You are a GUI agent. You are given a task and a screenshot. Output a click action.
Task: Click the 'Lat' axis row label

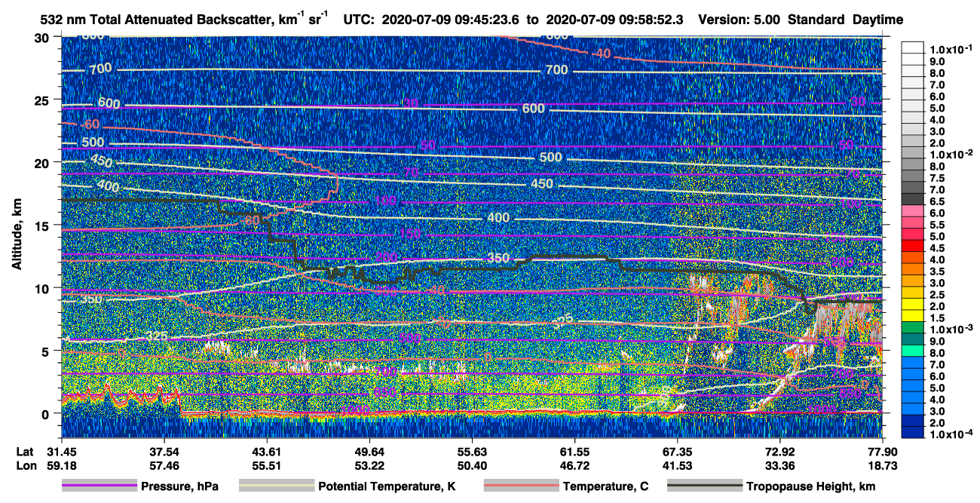23,452
